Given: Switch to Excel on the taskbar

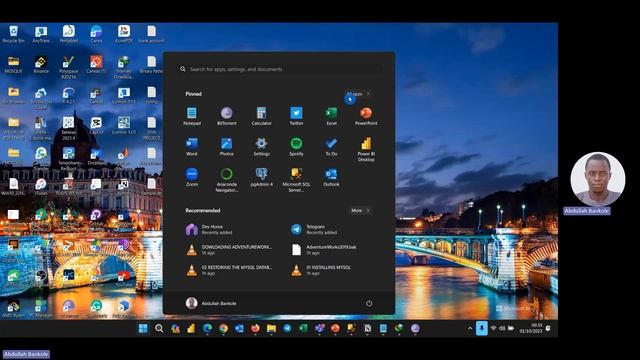Looking at the screenshot, I should pos(303,328).
